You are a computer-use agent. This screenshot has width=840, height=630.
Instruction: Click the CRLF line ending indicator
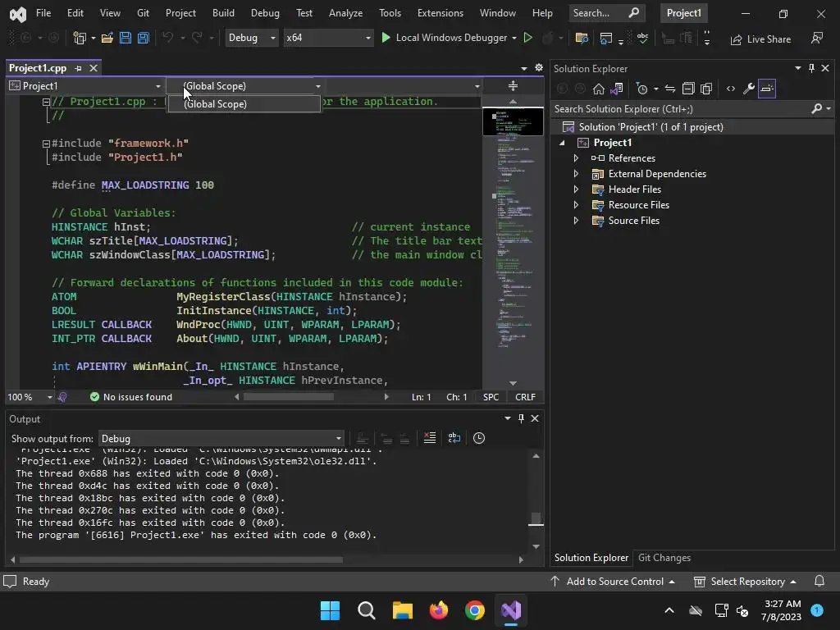pyautogui.click(x=525, y=397)
